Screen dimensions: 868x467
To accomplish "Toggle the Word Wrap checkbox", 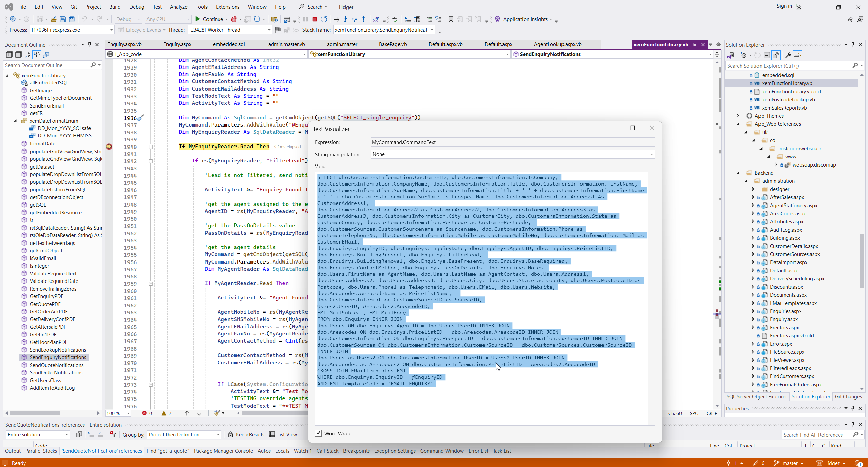I will (x=318, y=433).
